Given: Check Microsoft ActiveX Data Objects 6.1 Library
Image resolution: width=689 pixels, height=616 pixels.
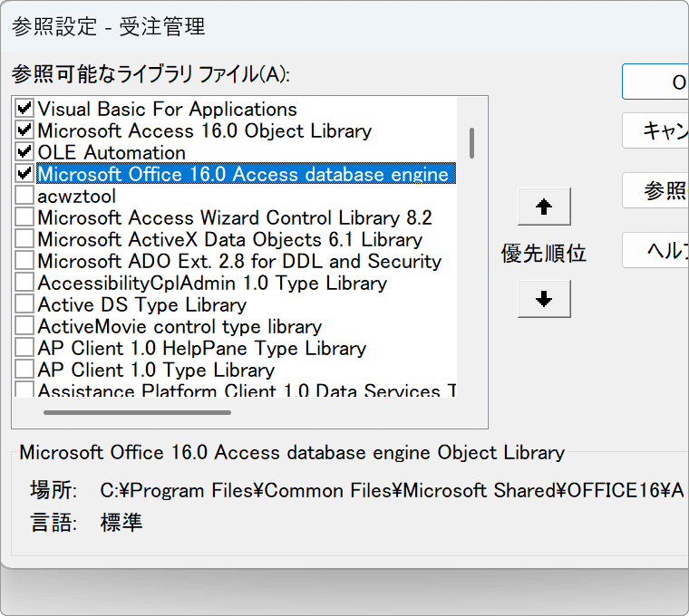Looking at the screenshot, I should point(24,239).
